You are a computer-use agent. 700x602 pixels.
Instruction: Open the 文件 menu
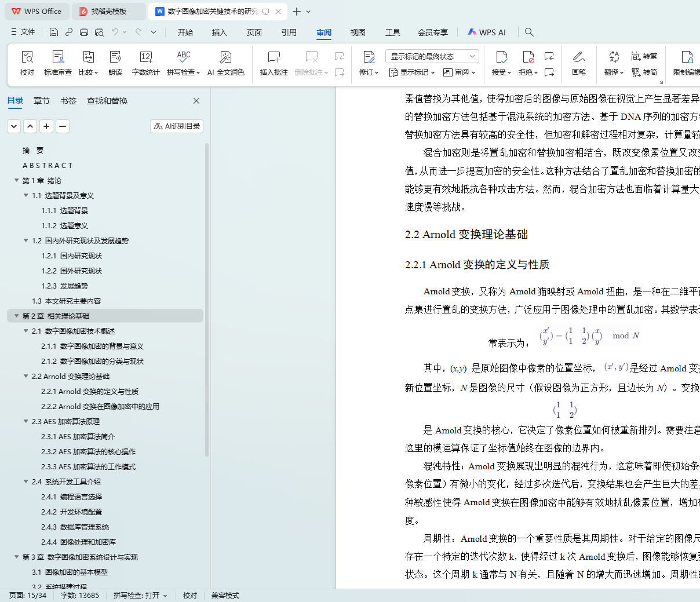23,32
